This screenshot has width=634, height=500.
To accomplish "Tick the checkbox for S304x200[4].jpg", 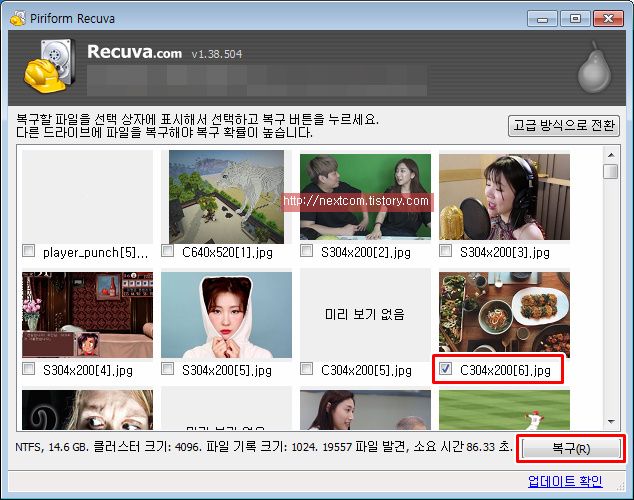I will [x=28, y=369].
